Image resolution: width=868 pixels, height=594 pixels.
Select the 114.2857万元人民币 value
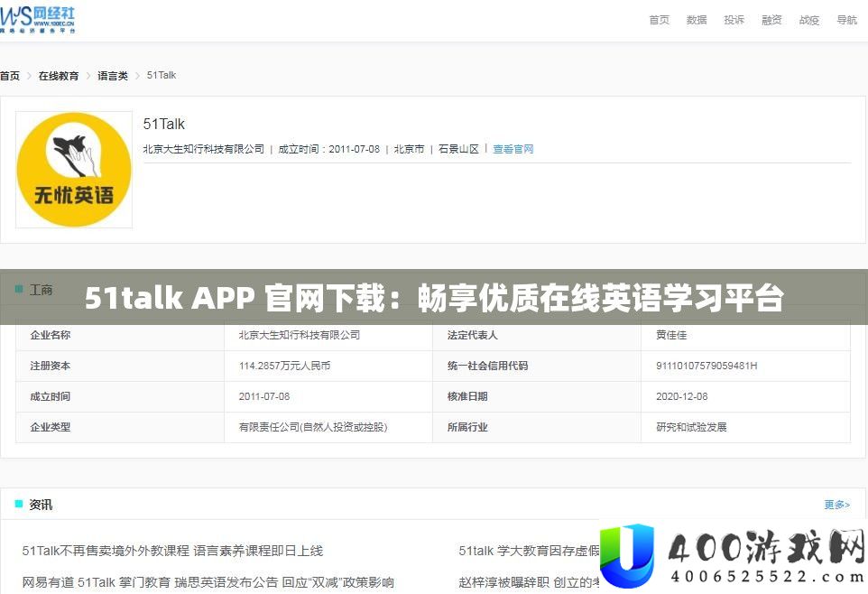tap(284, 366)
